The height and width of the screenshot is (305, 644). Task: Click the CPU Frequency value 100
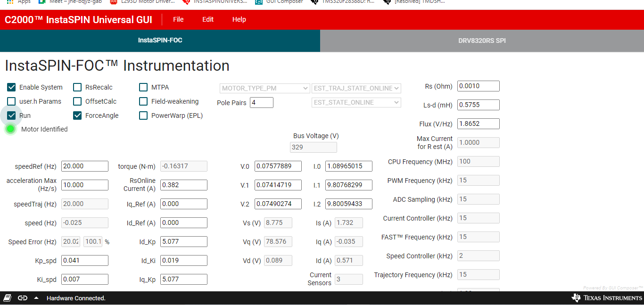point(479,161)
